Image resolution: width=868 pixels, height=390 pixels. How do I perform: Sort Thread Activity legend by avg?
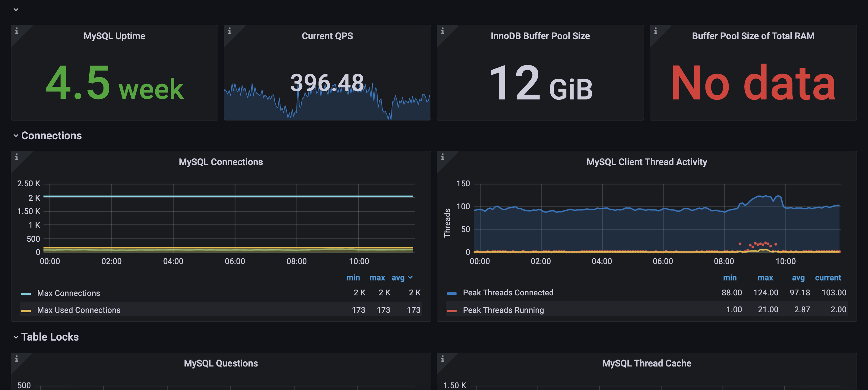coord(798,278)
